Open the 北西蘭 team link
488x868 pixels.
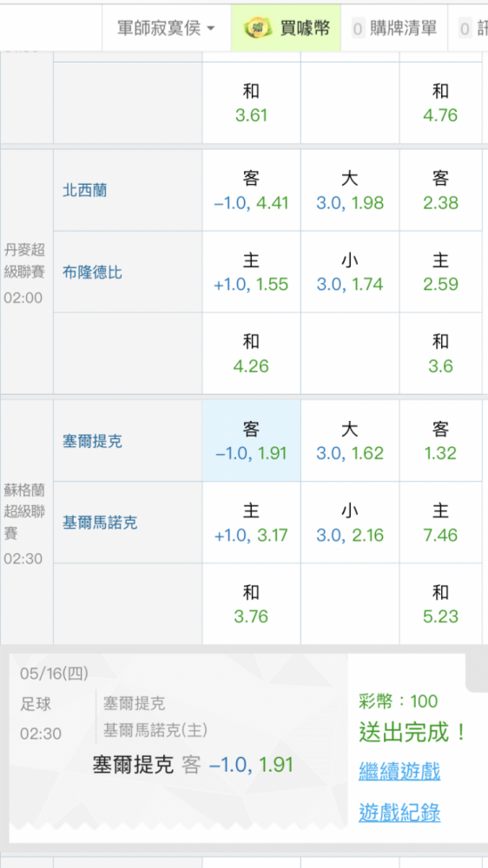[x=85, y=190]
